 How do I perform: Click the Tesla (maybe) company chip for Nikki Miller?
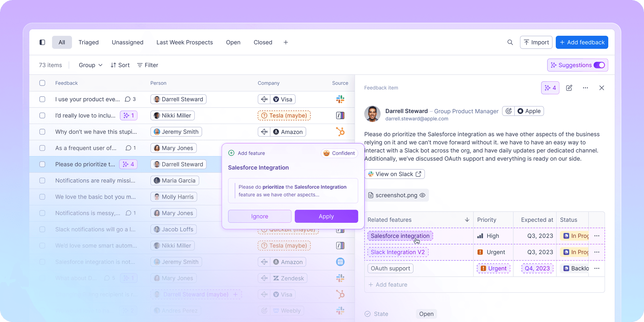284,115
